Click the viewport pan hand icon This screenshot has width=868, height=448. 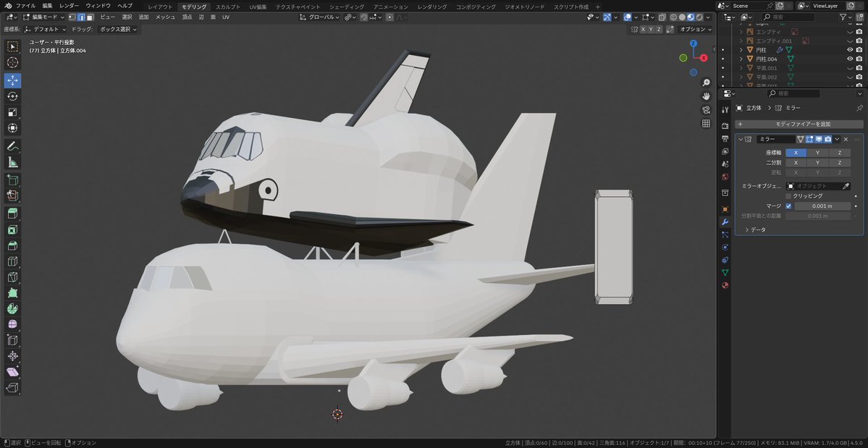pos(706,96)
